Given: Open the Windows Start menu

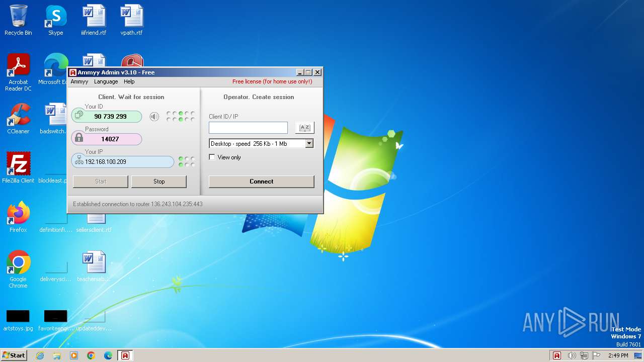Looking at the screenshot, I should click(x=14, y=355).
